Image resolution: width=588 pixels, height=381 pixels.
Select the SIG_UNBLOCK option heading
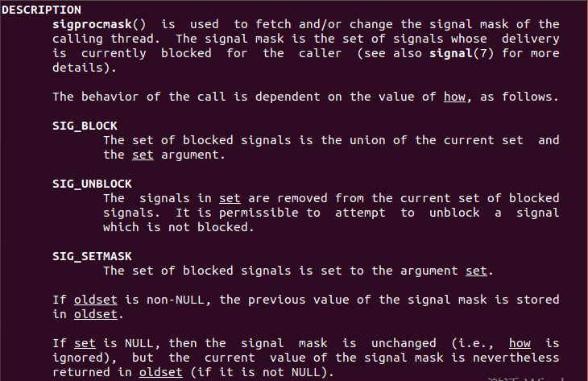(92, 184)
